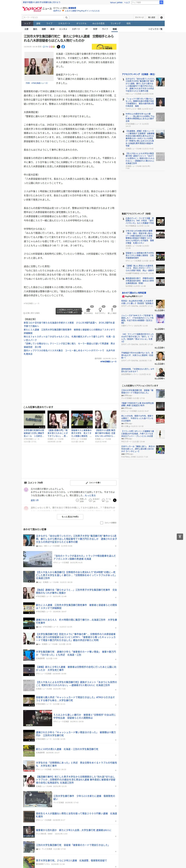Select the ライブ tab in dark navigation
The height and width of the screenshot is (868, 186).
49,23
